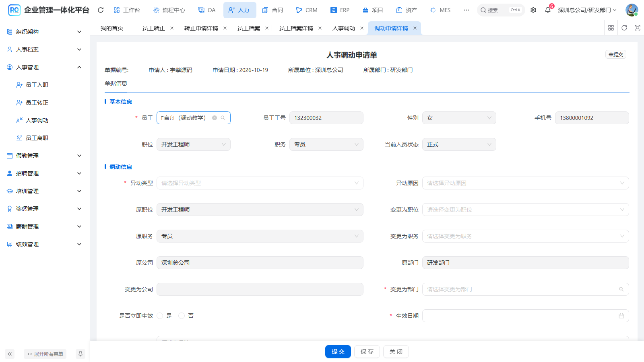This screenshot has height=362, width=644.
Task: Open the CRM module
Action: (x=307, y=10)
